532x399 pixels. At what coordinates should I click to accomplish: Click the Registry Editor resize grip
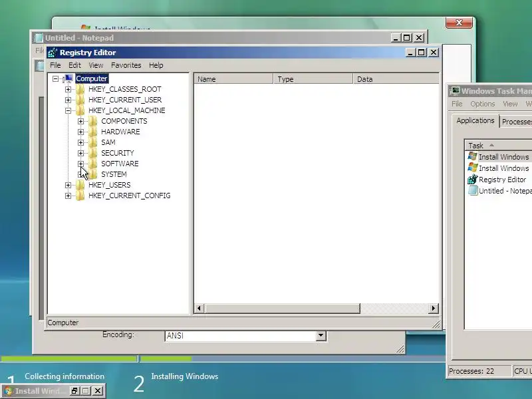(x=436, y=325)
